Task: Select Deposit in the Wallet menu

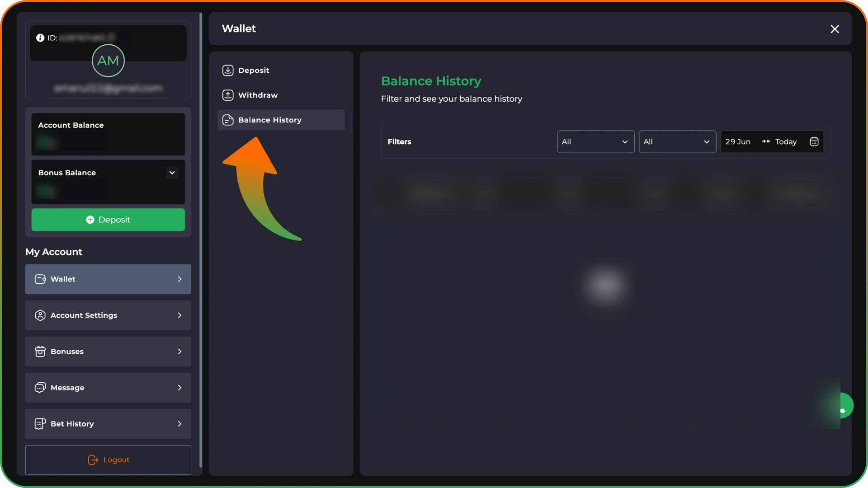Action: point(281,70)
